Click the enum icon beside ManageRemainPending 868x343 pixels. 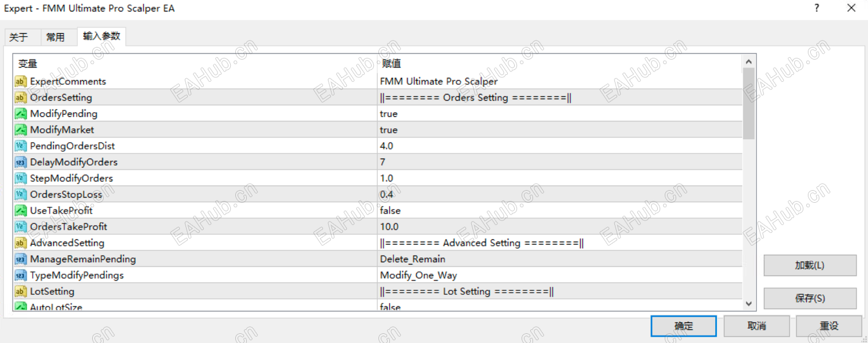pyautogui.click(x=21, y=259)
